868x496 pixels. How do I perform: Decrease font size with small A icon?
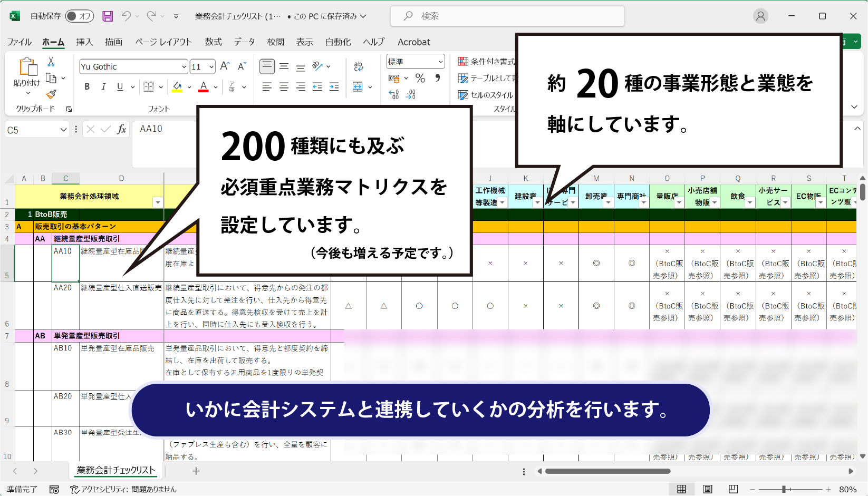242,66
